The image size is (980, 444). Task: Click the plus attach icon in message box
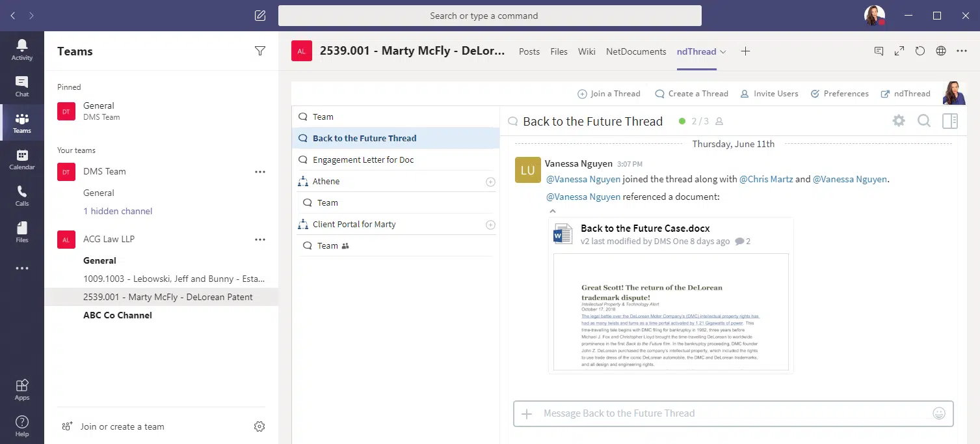[527, 413]
